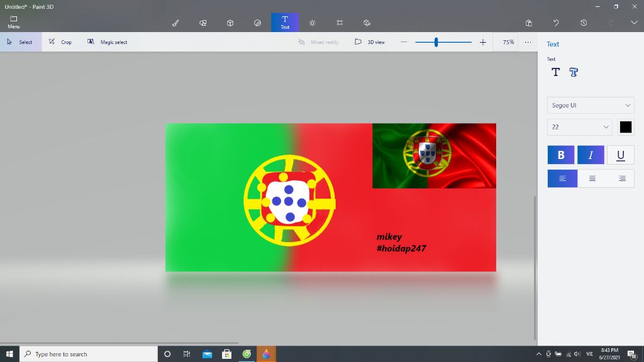Open the Menu
This screenshot has width=644, height=362.
[x=14, y=22]
